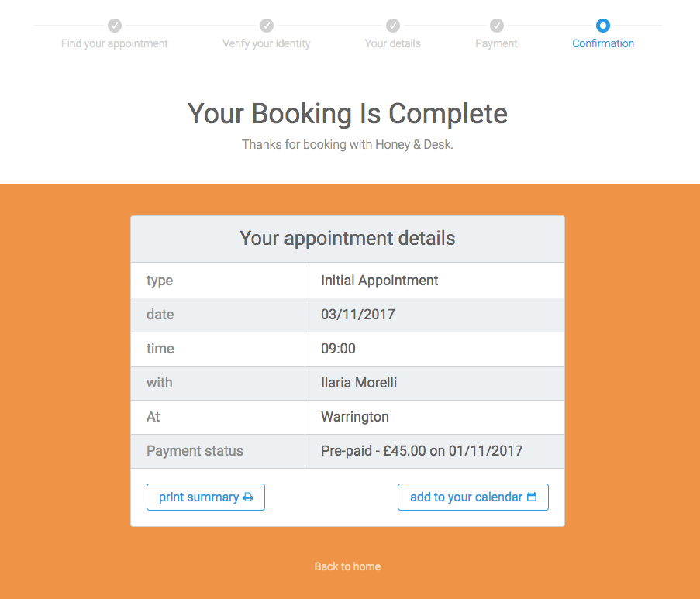Click the calendar icon on the calendar button
Viewport: 700px width, 599px height.
[532, 497]
